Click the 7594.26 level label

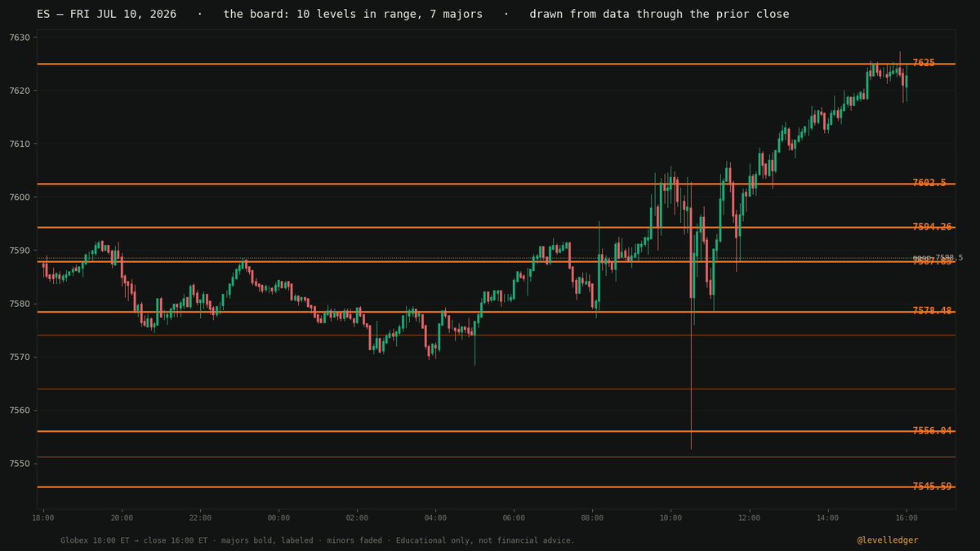(932, 227)
